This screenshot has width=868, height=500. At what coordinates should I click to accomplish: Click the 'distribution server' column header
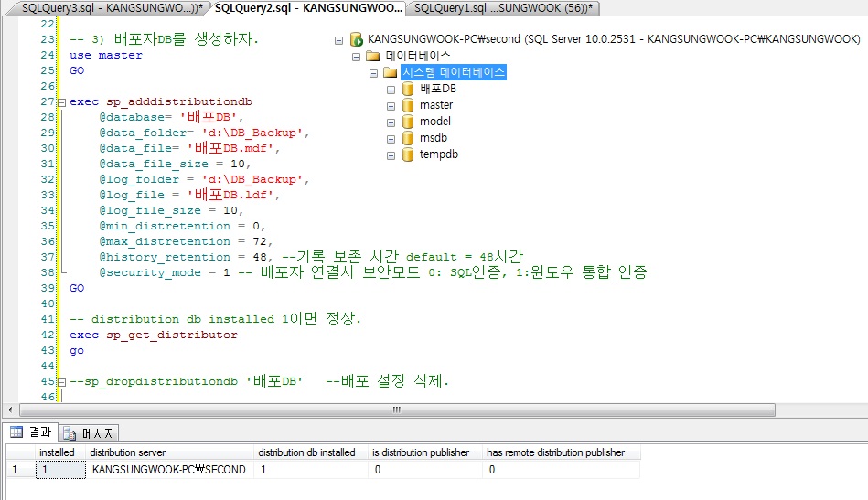coord(169,452)
